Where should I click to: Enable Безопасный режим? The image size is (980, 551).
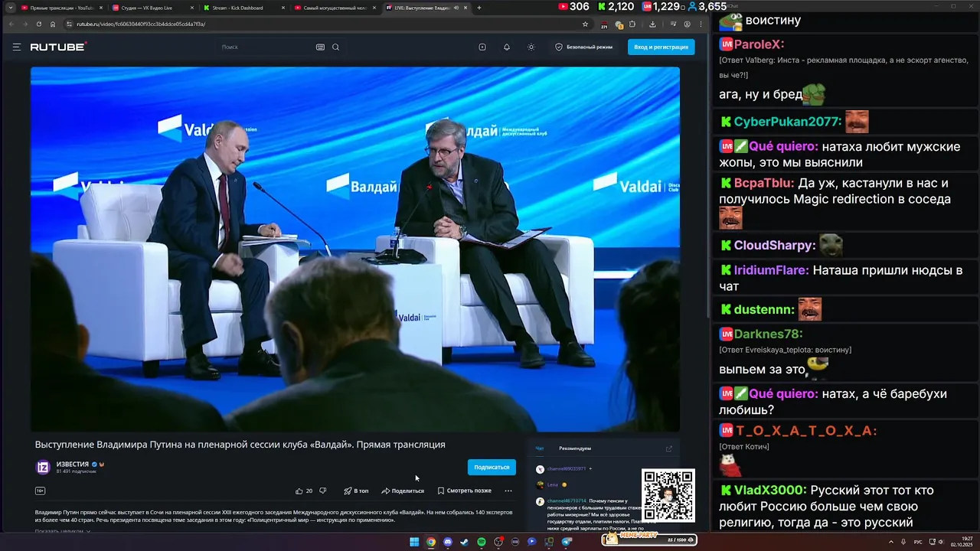tap(583, 47)
